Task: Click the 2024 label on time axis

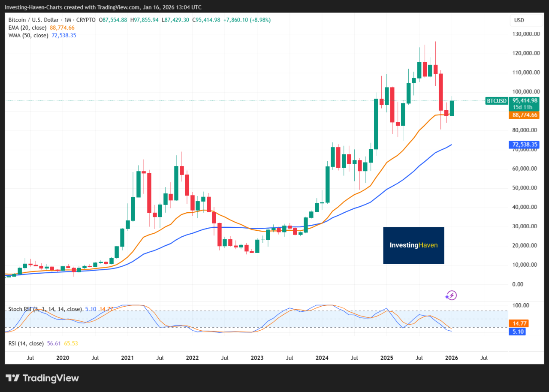Action: (322, 358)
